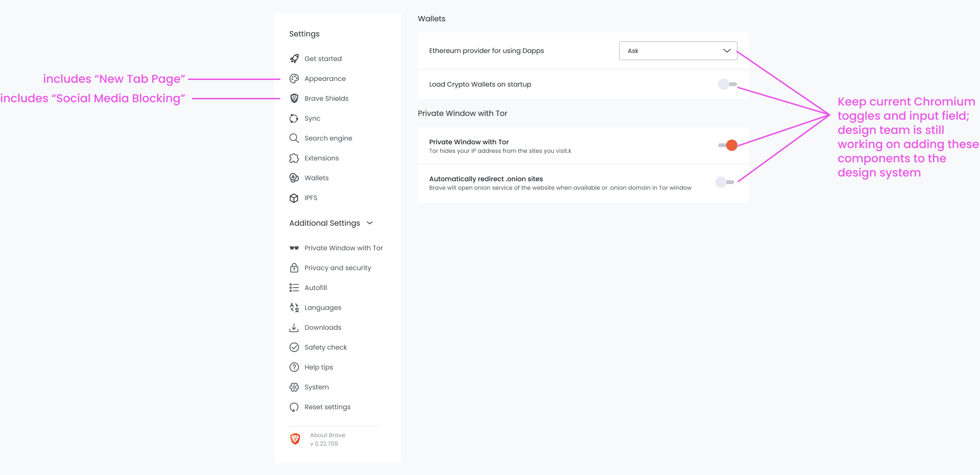Viewport: 980px width, 475px height.
Task: Enable Automatically redirect .onion sites toggle
Action: (x=725, y=182)
